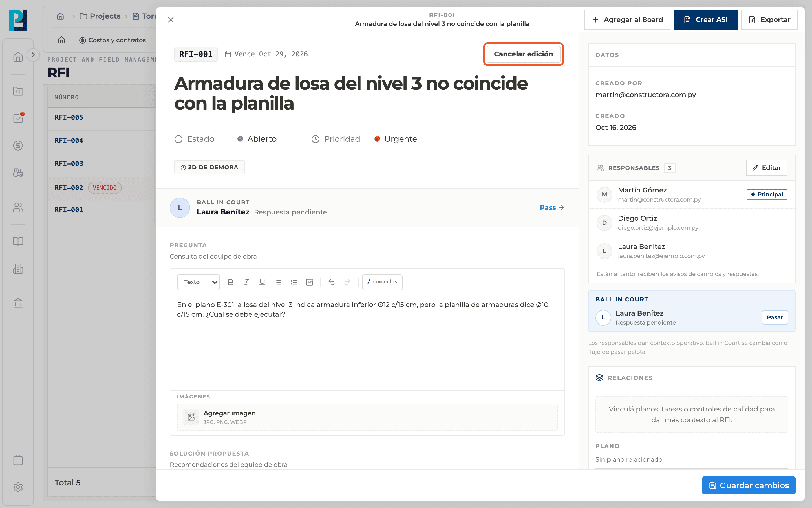
Task: Open the tasks icon with red notification dot
Action: (18, 118)
